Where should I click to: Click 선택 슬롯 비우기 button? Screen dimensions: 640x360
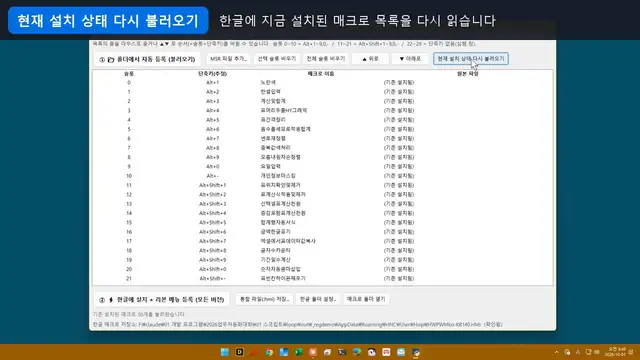[277, 59]
